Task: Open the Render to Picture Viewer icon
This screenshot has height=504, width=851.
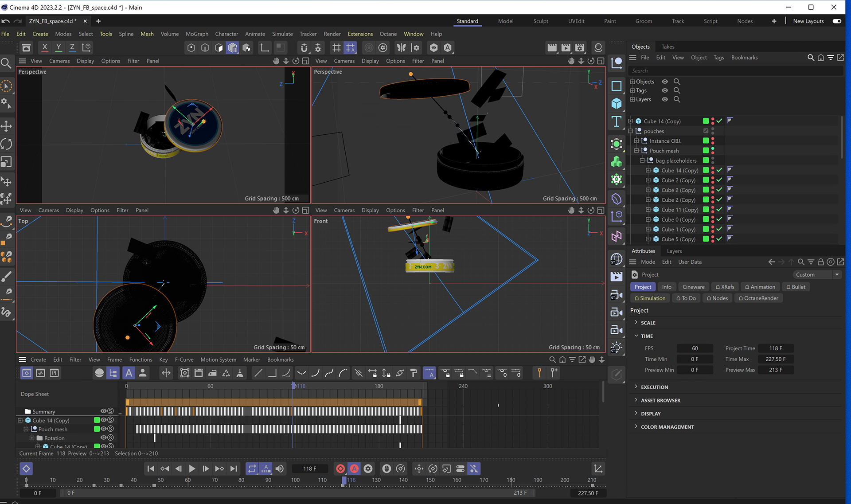Action: coord(566,47)
